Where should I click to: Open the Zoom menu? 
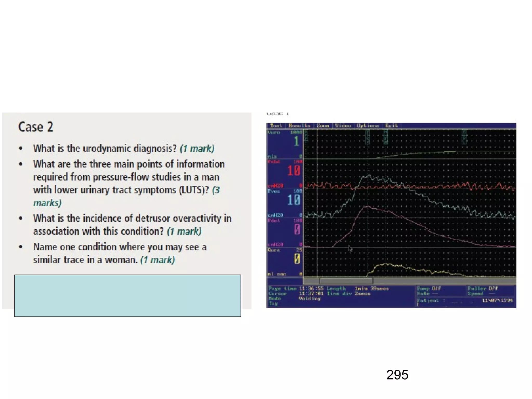(323, 125)
